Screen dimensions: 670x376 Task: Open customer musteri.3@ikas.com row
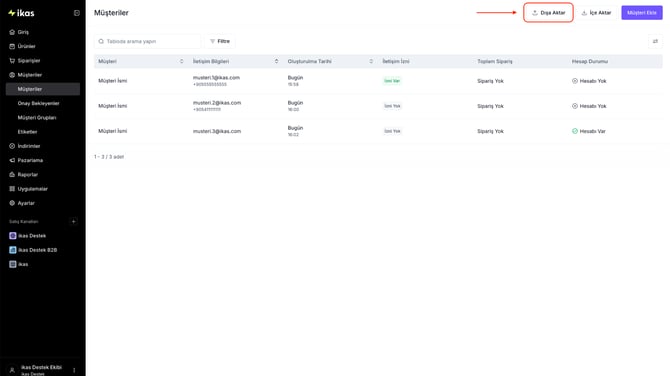click(x=378, y=131)
